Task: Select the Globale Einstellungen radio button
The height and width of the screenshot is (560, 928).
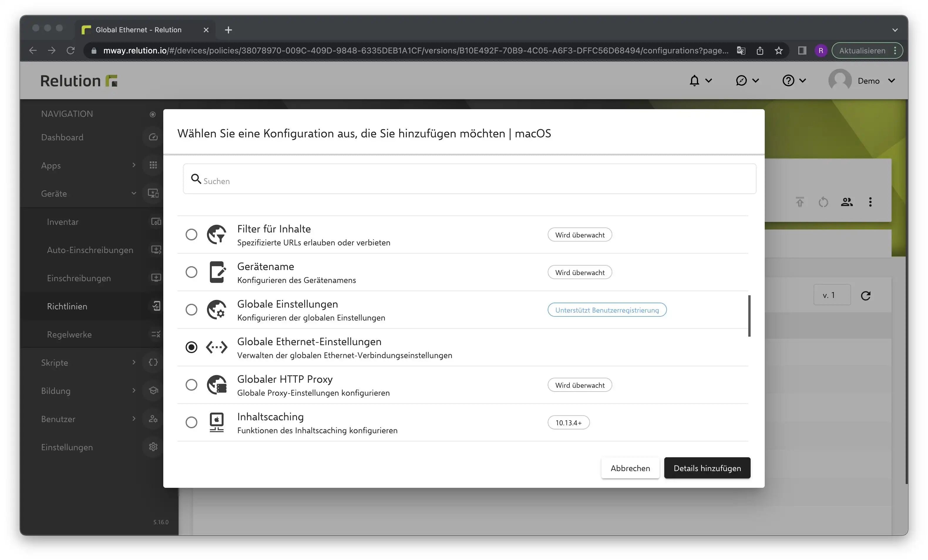Action: (191, 310)
